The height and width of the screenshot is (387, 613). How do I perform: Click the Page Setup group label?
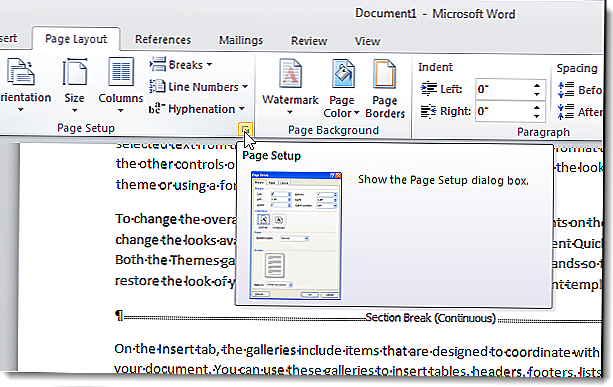(x=86, y=128)
